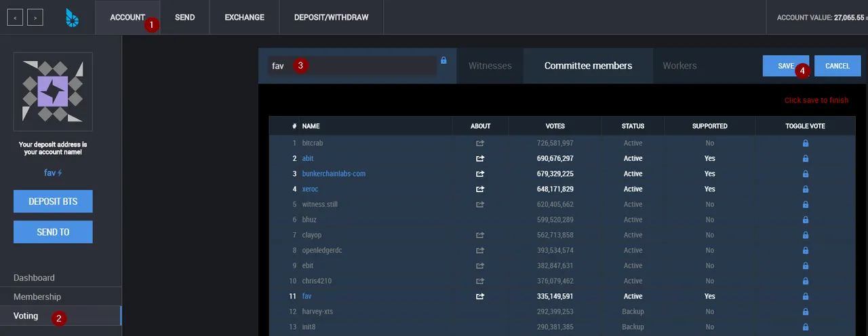Screen dimensions: 868x336
Task: Go back with the left arrow button
Action: tap(16, 18)
